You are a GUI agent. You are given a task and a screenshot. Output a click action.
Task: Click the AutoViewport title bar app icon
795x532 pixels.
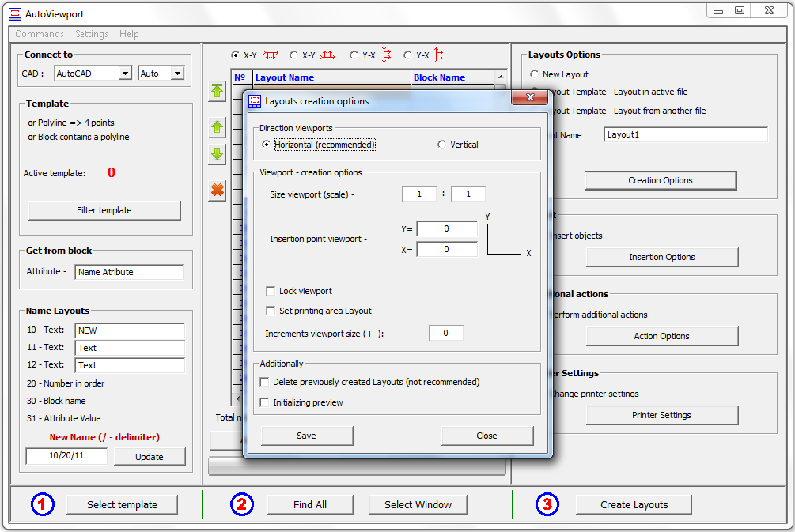pos(14,14)
